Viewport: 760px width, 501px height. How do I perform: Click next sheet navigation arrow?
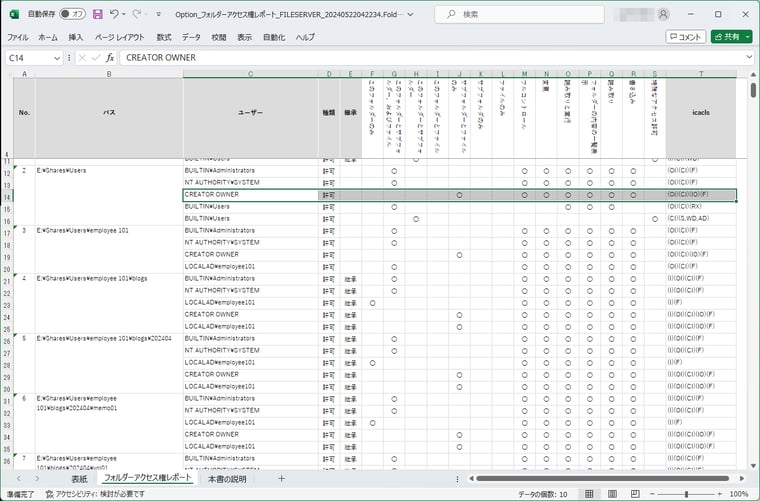coord(37,479)
